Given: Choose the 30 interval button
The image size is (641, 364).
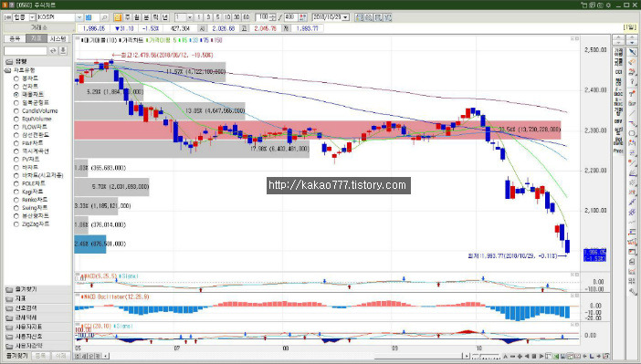Looking at the screenshot, I should click(236, 17).
